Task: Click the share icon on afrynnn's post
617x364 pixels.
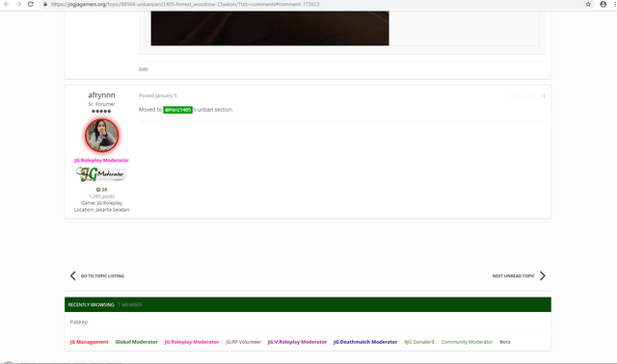Action: point(543,96)
